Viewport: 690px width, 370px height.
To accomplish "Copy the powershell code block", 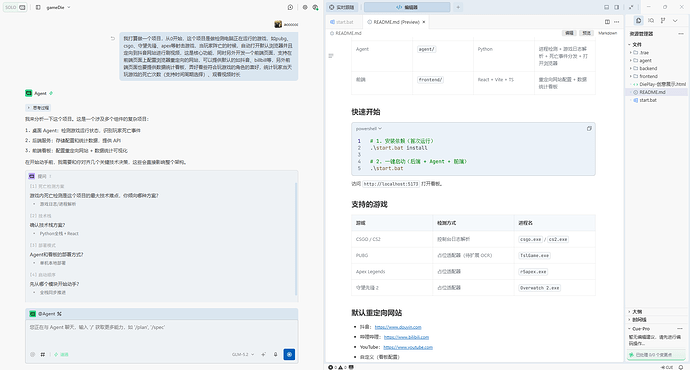I will coord(589,128).
